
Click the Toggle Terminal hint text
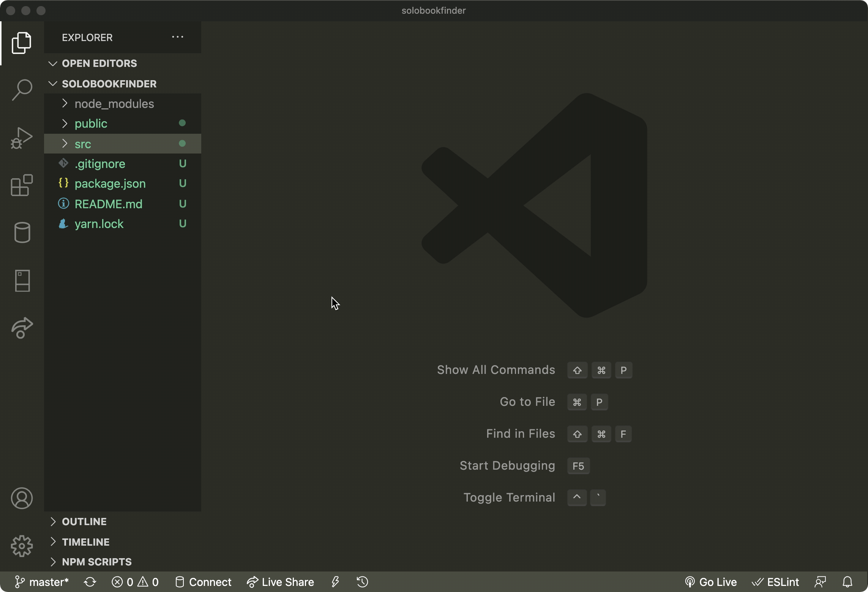(509, 498)
